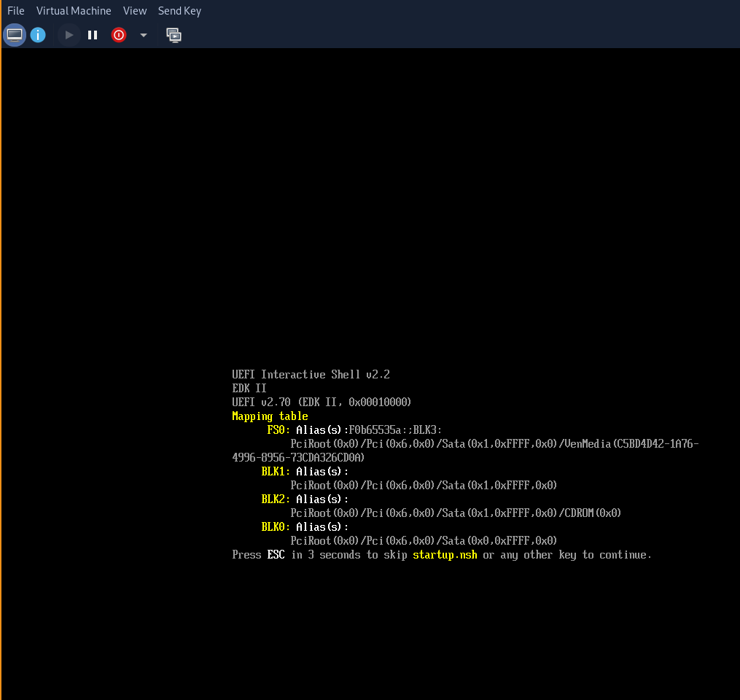740x700 pixels.
Task: Click the 'FS0:' mapping entry
Action: (279, 430)
